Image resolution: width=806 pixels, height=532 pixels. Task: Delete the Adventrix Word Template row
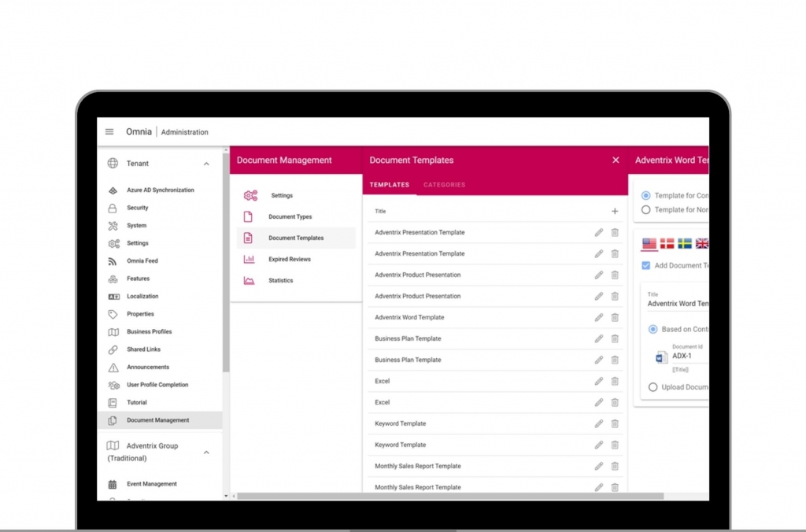point(615,318)
